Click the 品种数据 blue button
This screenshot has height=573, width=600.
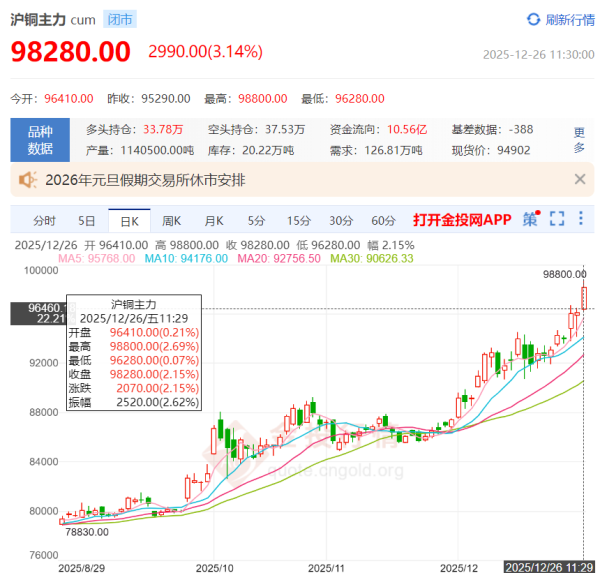point(40,140)
